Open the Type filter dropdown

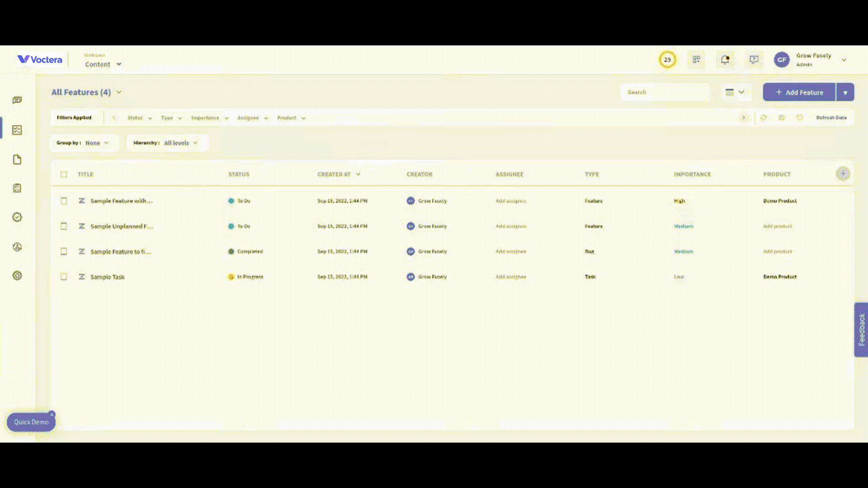pos(171,118)
